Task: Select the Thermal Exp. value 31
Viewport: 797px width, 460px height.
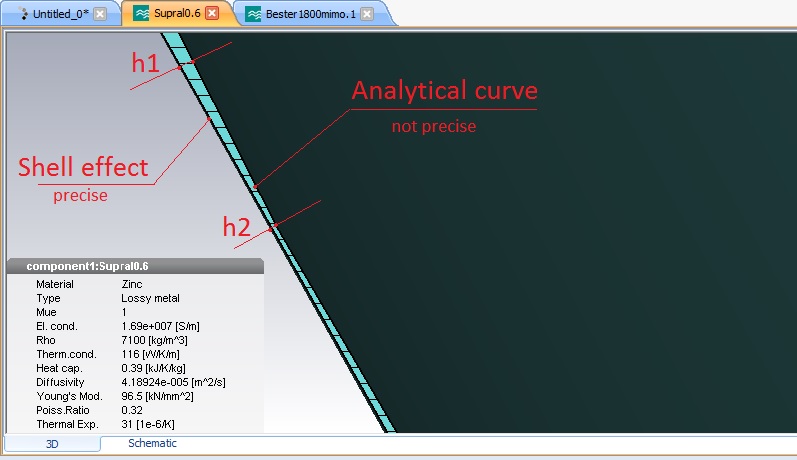Action: click(147, 424)
